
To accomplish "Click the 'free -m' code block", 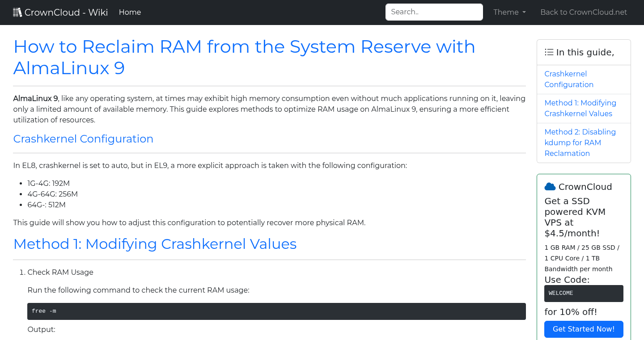I will pos(276,311).
